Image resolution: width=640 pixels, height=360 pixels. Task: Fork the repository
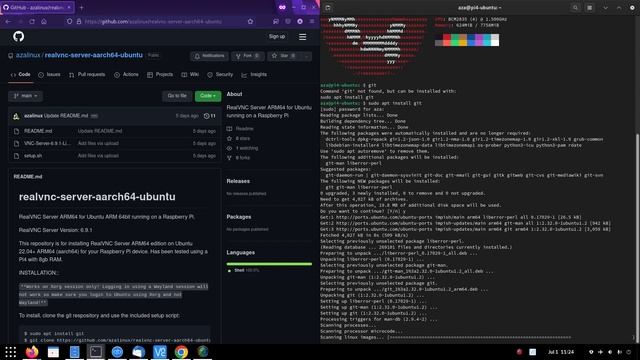(248, 56)
